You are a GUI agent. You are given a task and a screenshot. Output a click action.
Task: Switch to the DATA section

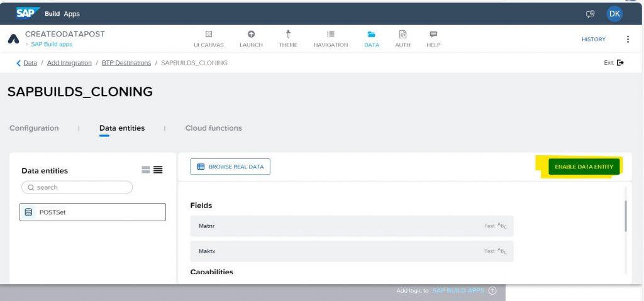click(371, 39)
